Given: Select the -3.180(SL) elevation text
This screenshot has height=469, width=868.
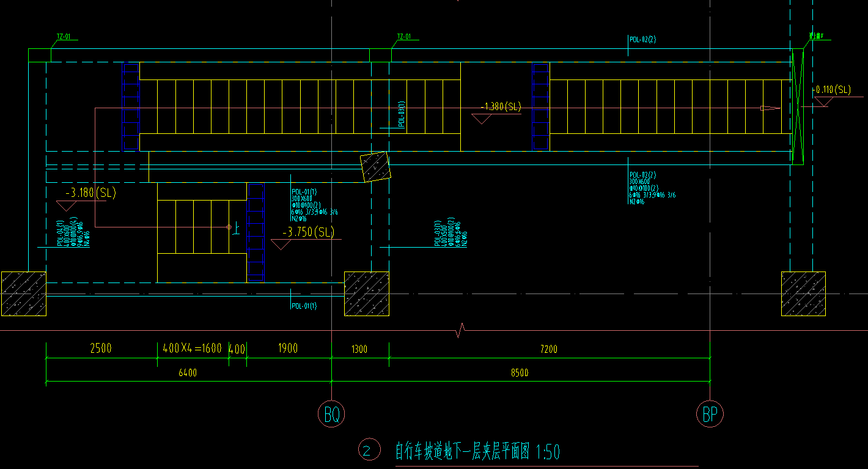Looking at the screenshot, I should 90,193.
